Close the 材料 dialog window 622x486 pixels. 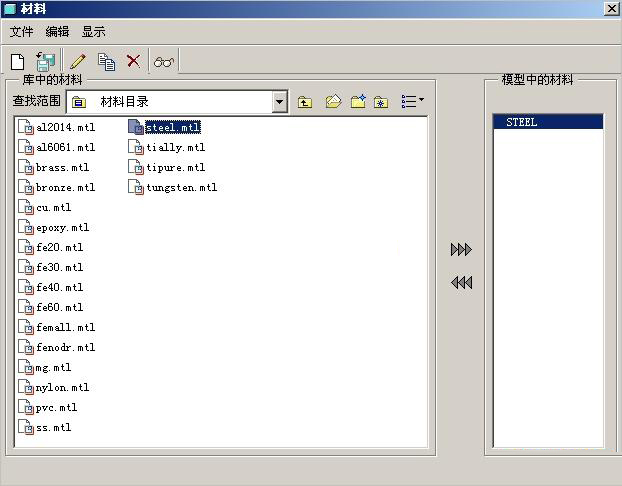pos(612,9)
